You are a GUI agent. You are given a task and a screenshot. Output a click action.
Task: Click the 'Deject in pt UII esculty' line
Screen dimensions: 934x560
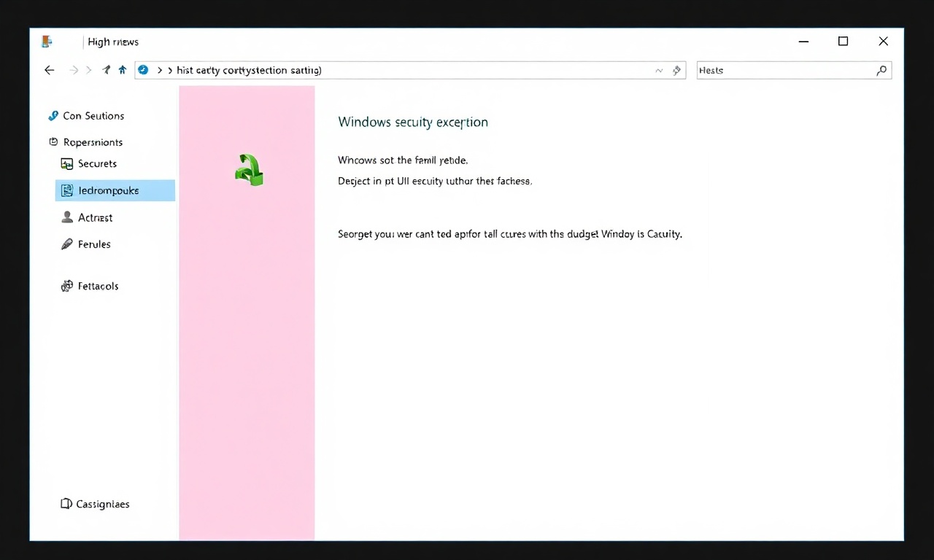click(x=435, y=181)
